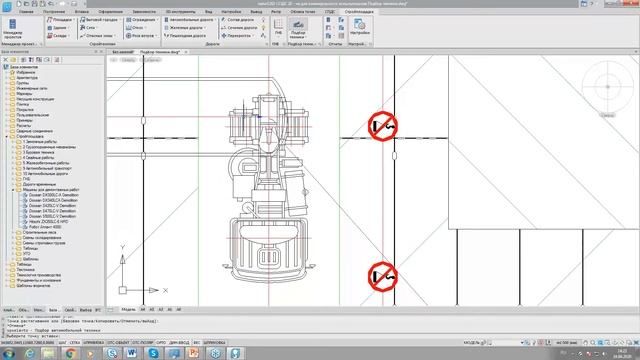Switch to the Модель layout tab
The height and width of the screenshot is (360, 640).
tap(128, 310)
